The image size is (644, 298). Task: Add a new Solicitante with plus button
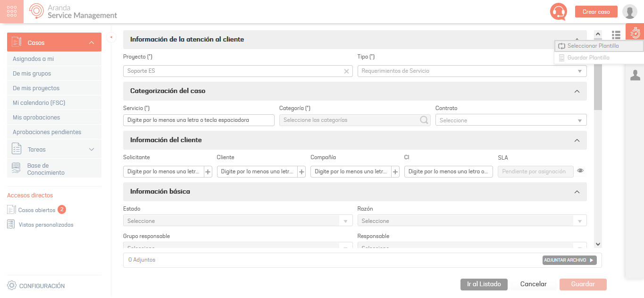[x=208, y=172]
